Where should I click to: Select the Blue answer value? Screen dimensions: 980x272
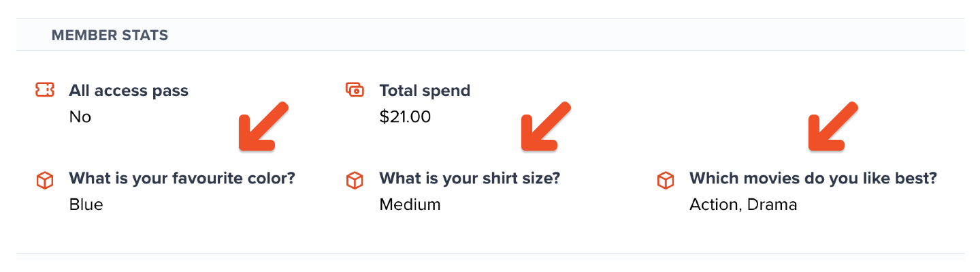[x=86, y=205]
